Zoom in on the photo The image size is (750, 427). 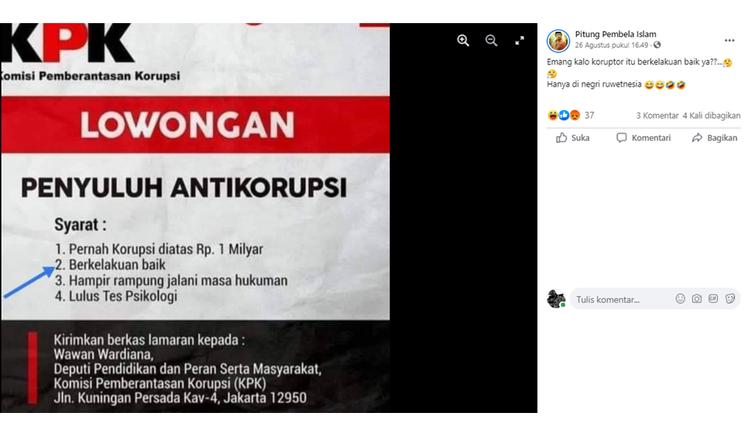(463, 41)
